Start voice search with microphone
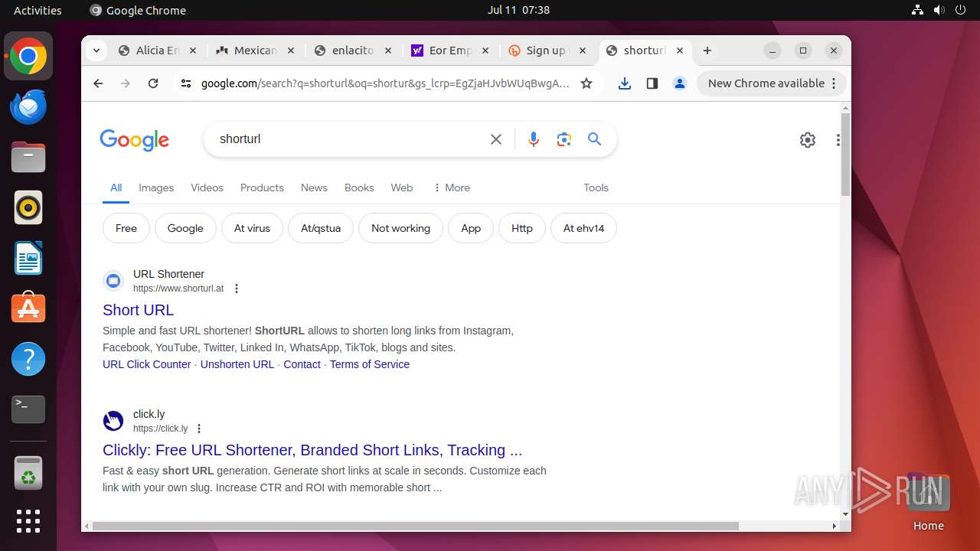The height and width of the screenshot is (551, 980). pyautogui.click(x=534, y=139)
